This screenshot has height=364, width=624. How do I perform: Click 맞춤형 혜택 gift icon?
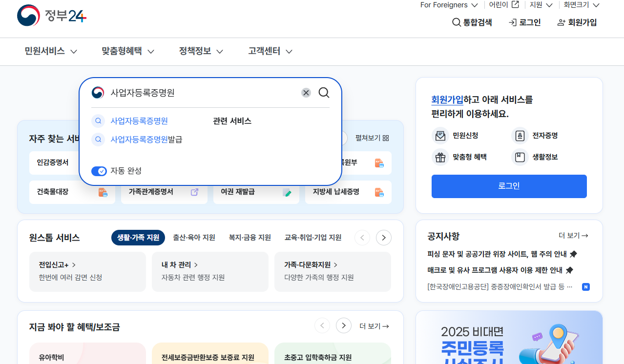pyautogui.click(x=440, y=157)
